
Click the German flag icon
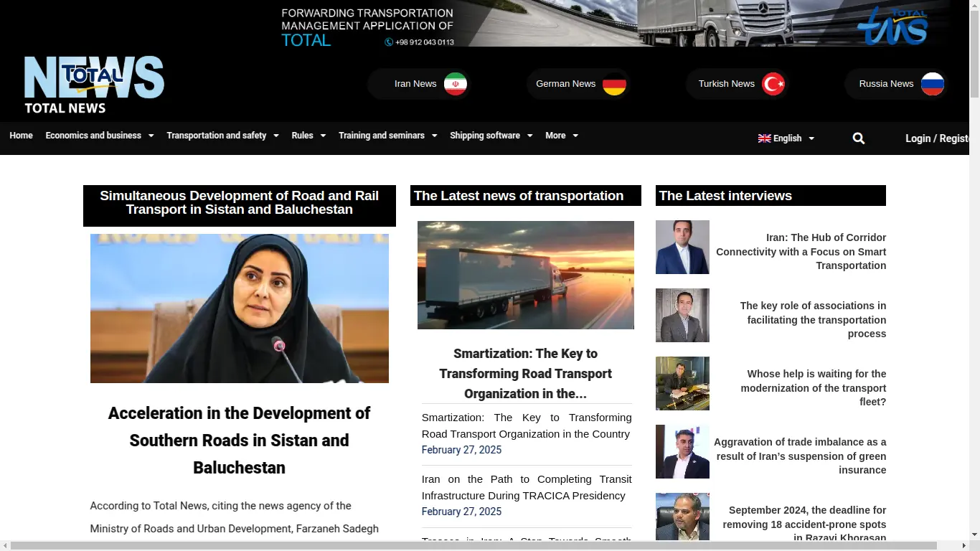pos(614,84)
